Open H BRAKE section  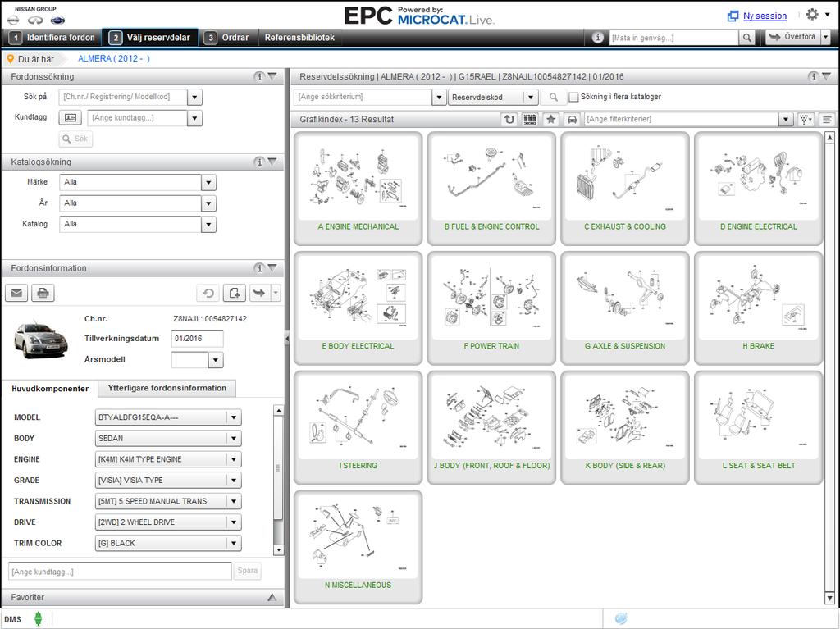coord(759,308)
